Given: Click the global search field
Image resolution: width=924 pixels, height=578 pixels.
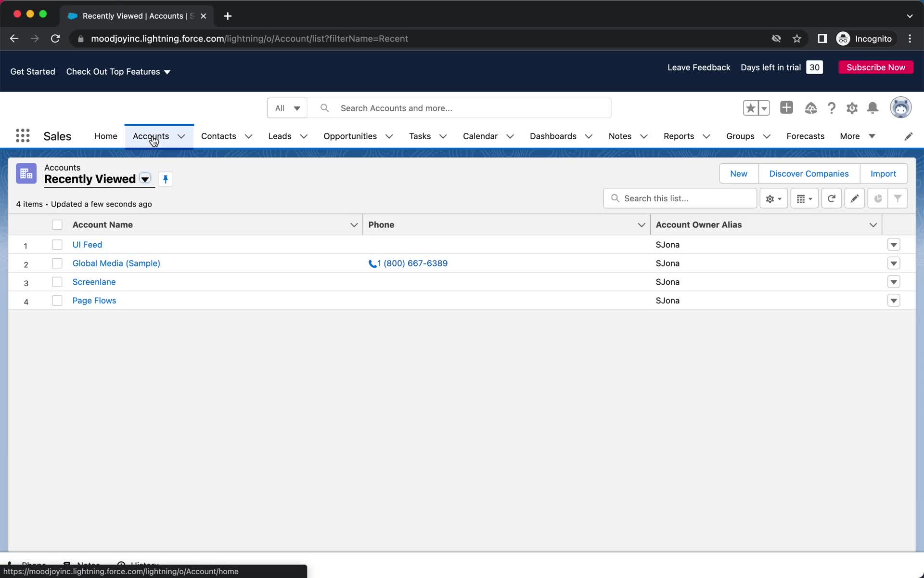Looking at the screenshot, I should [460, 108].
